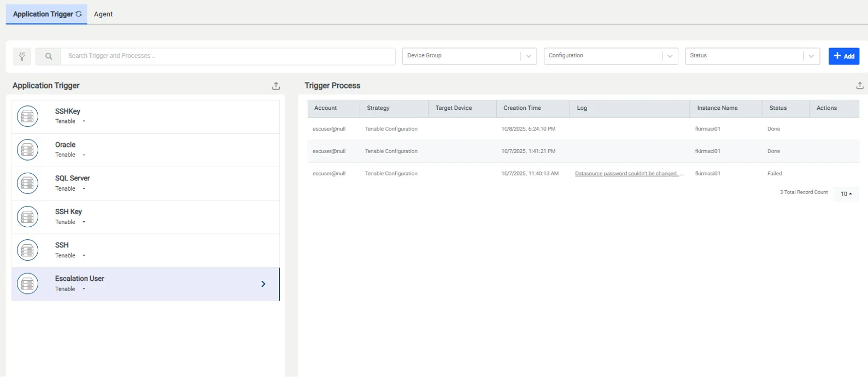Click the Target Device column header
The image size is (868, 377).
click(462, 108)
